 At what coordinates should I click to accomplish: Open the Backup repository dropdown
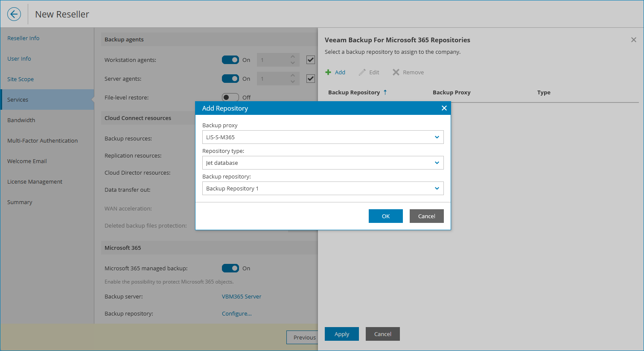(x=323, y=188)
